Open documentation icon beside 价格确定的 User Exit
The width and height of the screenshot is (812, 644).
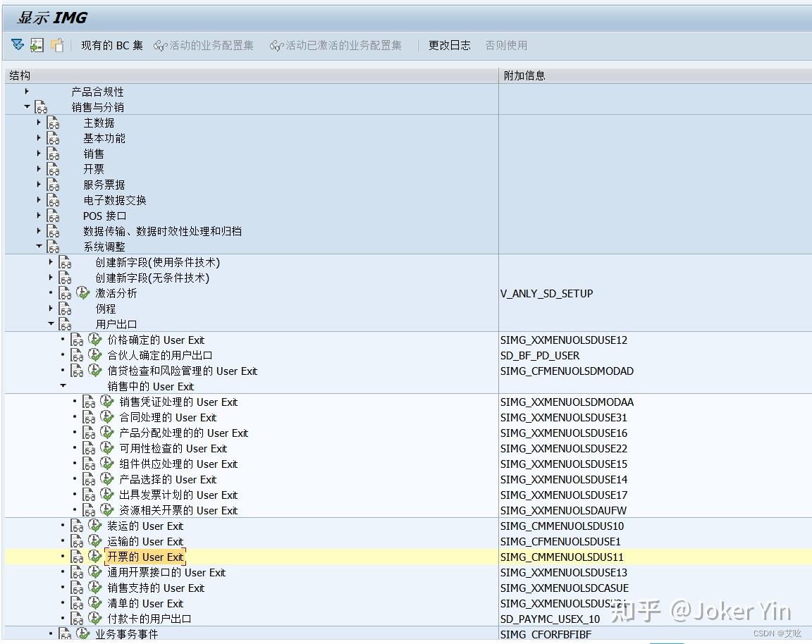76,340
